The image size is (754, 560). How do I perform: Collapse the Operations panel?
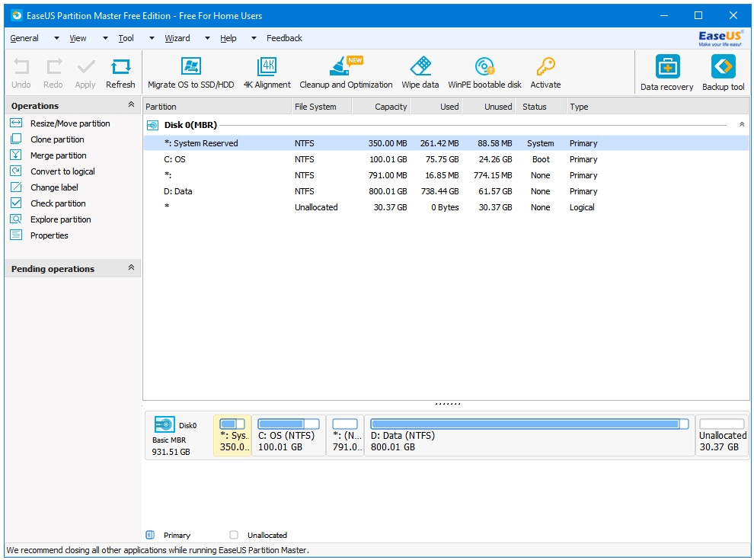tap(131, 104)
